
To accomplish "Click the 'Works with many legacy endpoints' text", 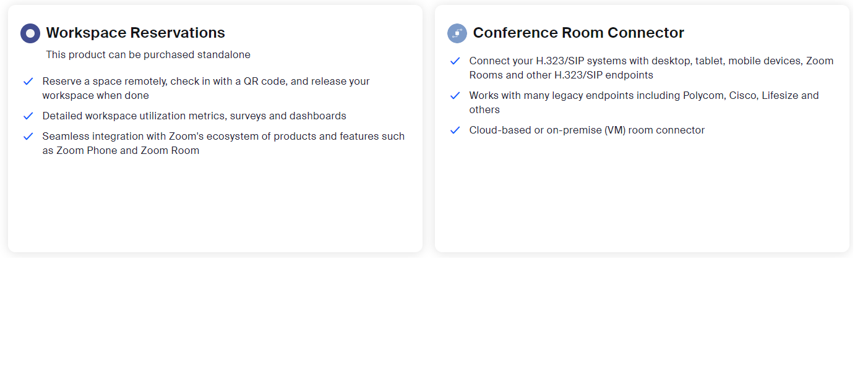I will pyautogui.click(x=644, y=103).
